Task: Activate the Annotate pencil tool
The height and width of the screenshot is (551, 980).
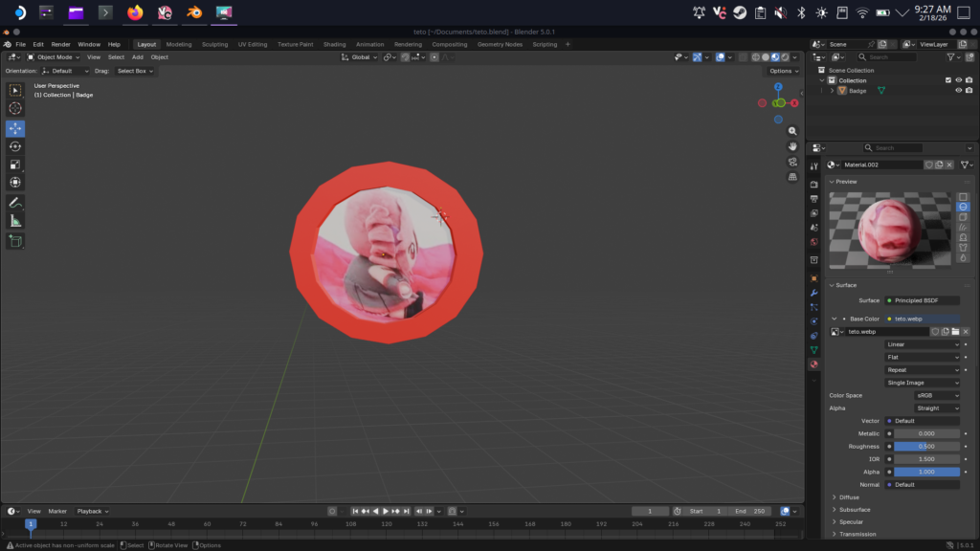Action: pos(15,203)
